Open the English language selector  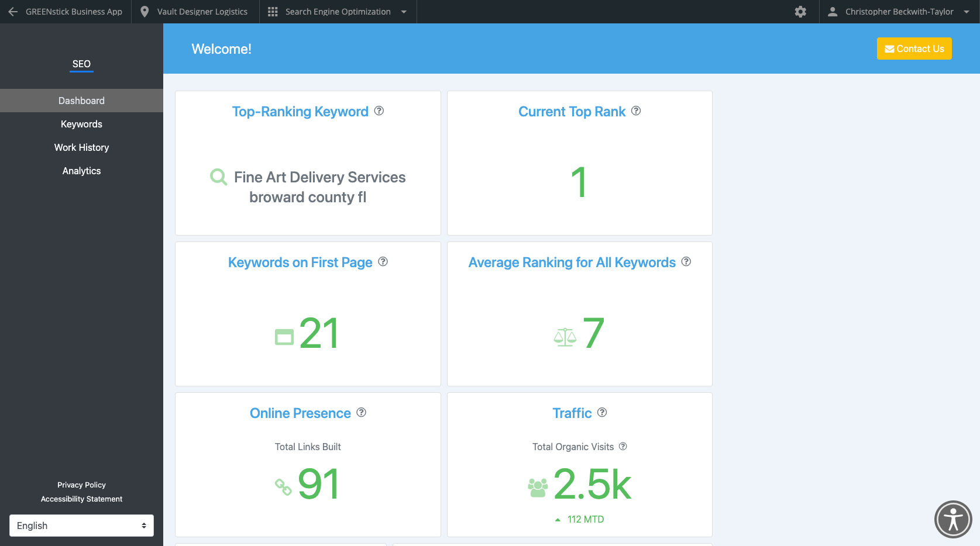point(81,525)
